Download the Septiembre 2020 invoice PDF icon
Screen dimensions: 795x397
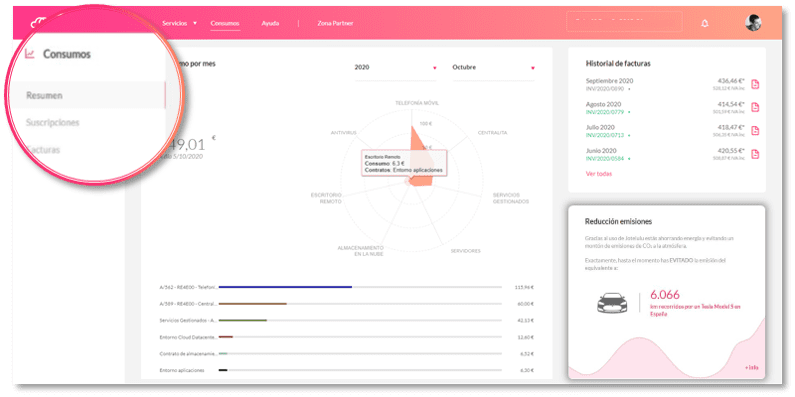click(x=755, y=84)
